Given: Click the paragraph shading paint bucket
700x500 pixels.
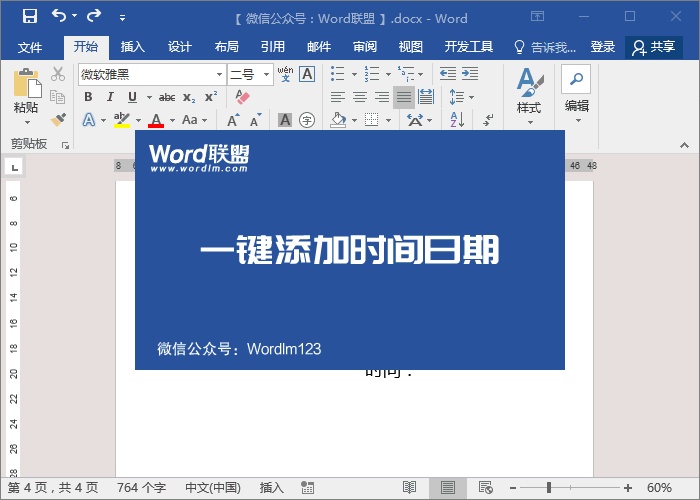Looking at the screenshot, I should point(338,120).
